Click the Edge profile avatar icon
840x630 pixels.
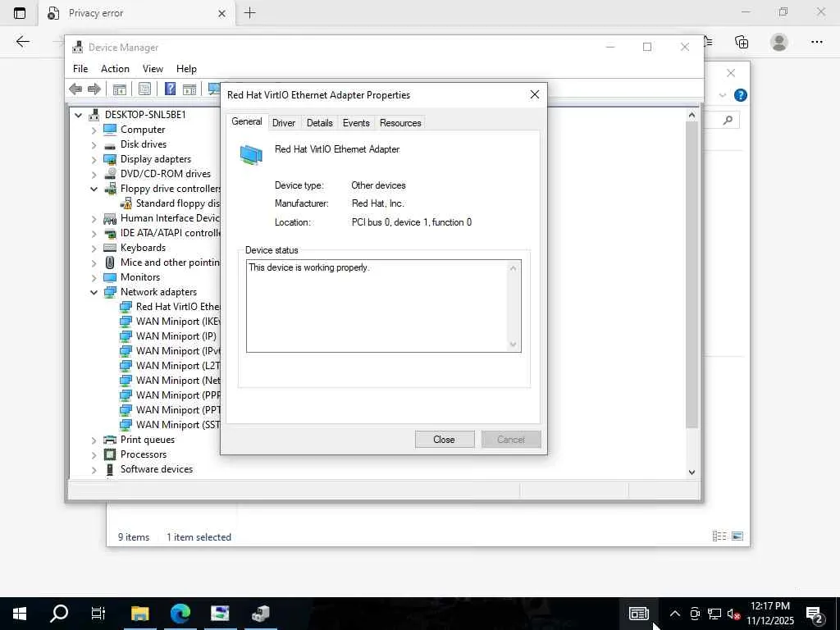[x=779, y=42]
